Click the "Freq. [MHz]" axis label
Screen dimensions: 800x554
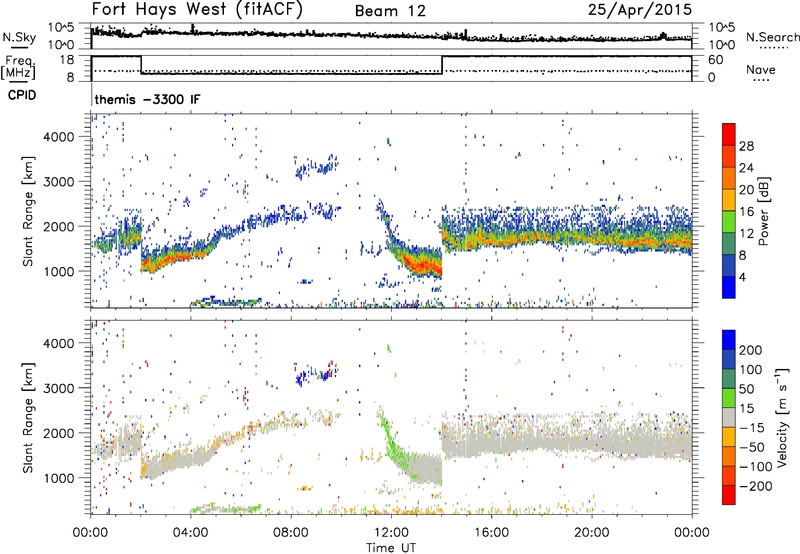(x=18, y=67)
